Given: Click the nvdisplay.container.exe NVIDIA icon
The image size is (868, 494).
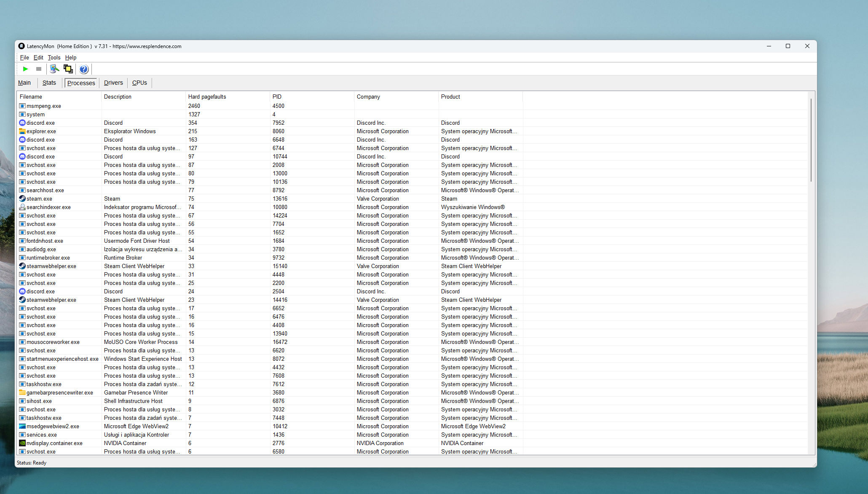Looking at the screenshot, I should point(22,443).
